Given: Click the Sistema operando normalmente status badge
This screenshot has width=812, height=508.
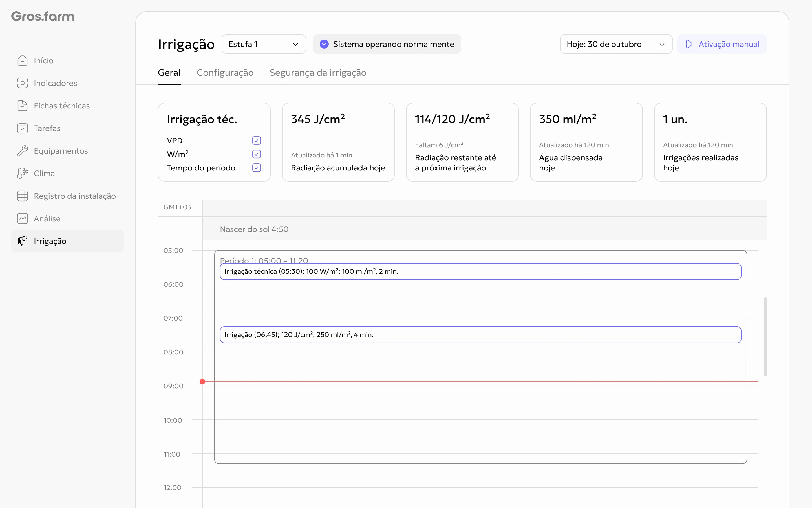Looking at the screenshot, I should [x=387, y=44].
